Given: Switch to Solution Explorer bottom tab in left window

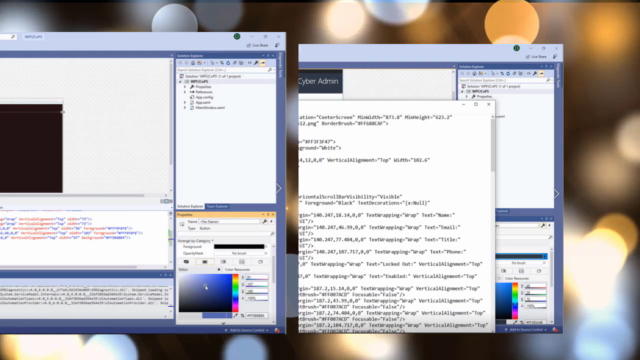Looking at the screenshot, I should (190, 207).
